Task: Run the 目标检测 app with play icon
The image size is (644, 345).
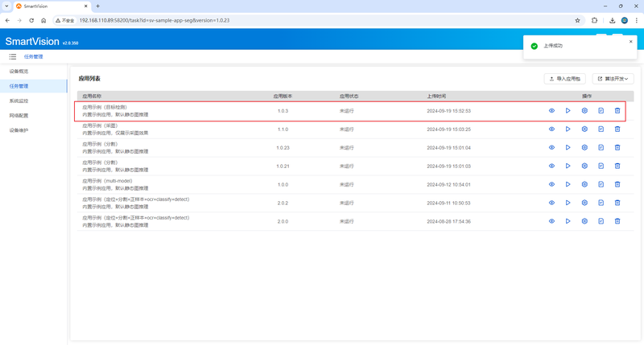Action: click(568, 111)
